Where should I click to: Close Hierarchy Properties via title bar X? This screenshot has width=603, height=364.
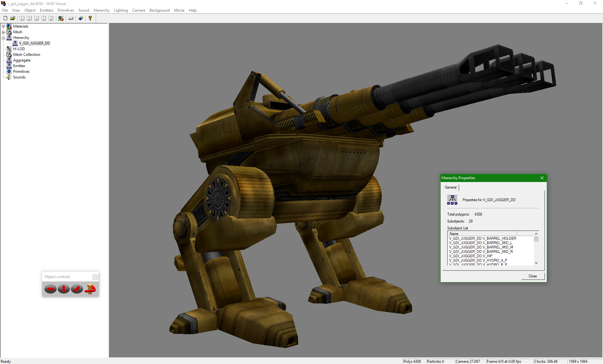(542, 178)
